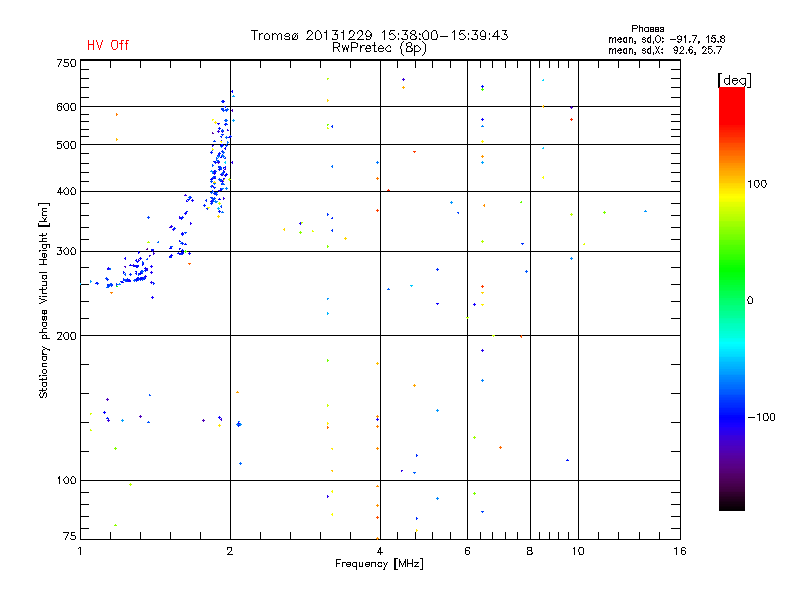Click the y-axis tick label '500'
This screenshot has width=800, height=600.
click(x=66, y=145)
